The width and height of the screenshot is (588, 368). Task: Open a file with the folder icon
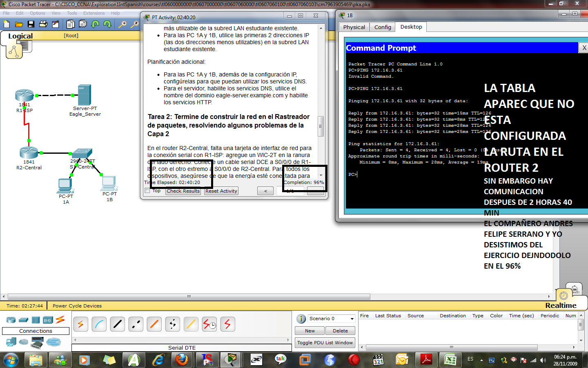tap(19, 25)
